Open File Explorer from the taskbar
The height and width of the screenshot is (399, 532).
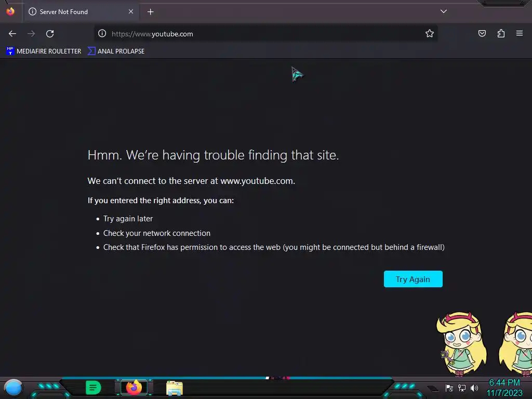click(175, 388)
